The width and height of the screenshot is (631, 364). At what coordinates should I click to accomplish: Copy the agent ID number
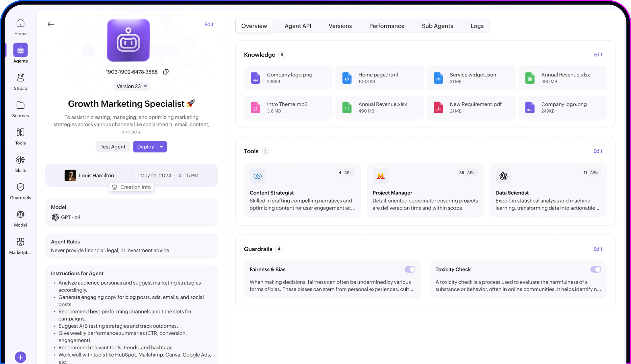[x=166, y=72]
